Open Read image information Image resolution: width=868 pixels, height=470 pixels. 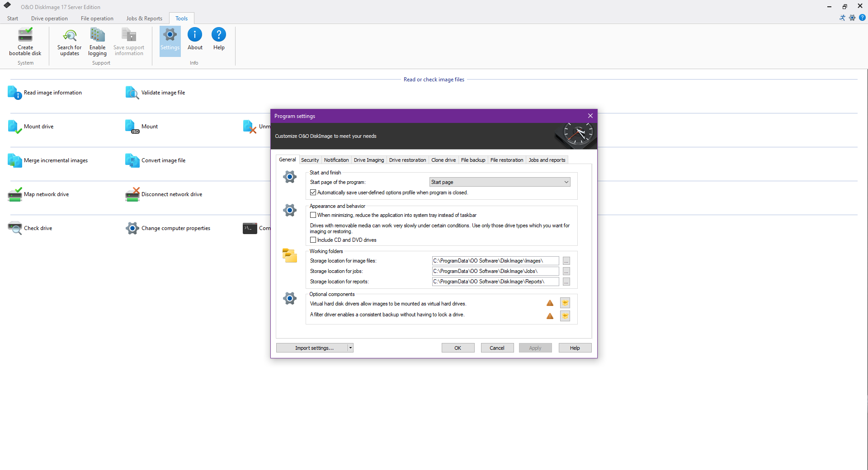[x=45, y=93]
